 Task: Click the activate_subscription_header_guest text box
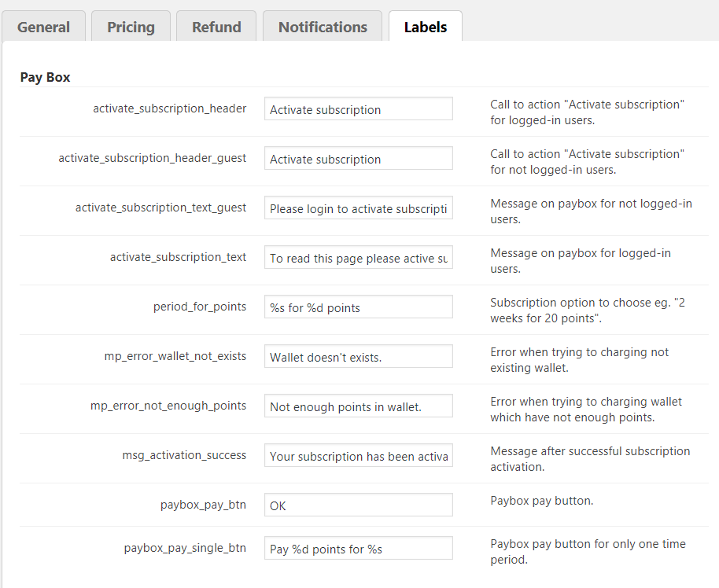tap(358, 159)
